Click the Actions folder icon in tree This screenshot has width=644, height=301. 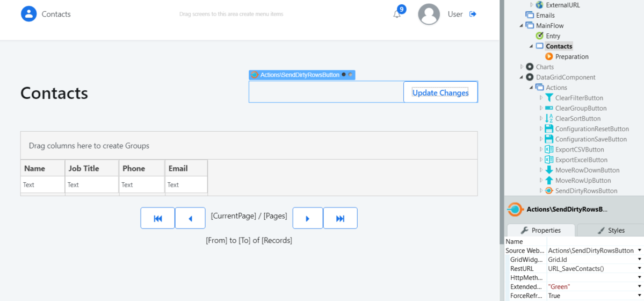click(x=540, y=88)
